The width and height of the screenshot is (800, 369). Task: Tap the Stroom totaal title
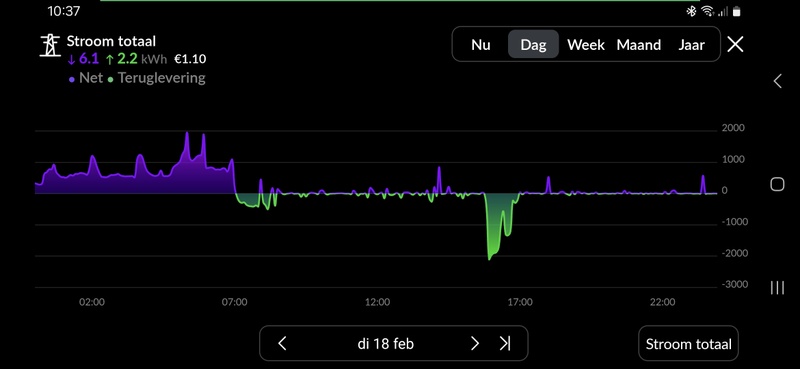[x=111, y=41]
